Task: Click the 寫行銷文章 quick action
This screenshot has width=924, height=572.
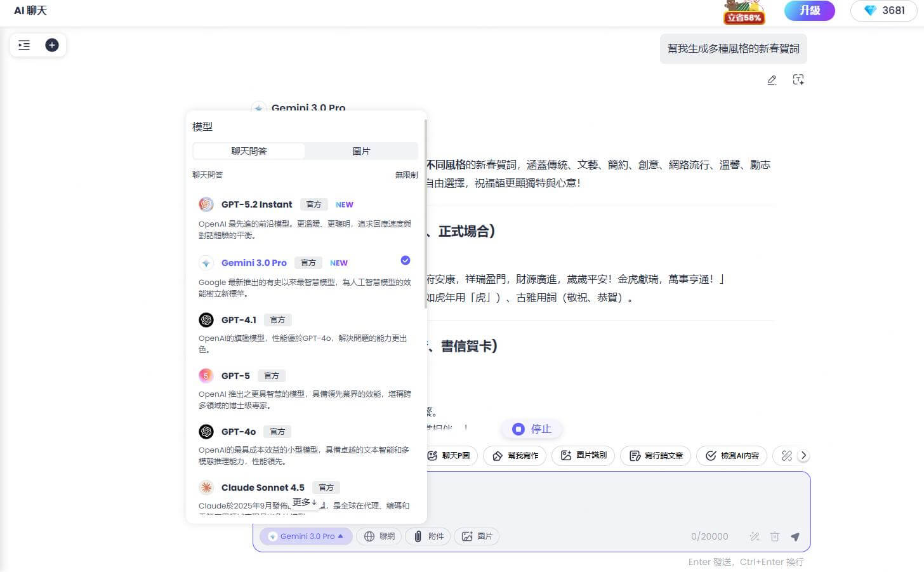Action: [x=656, y=456]
